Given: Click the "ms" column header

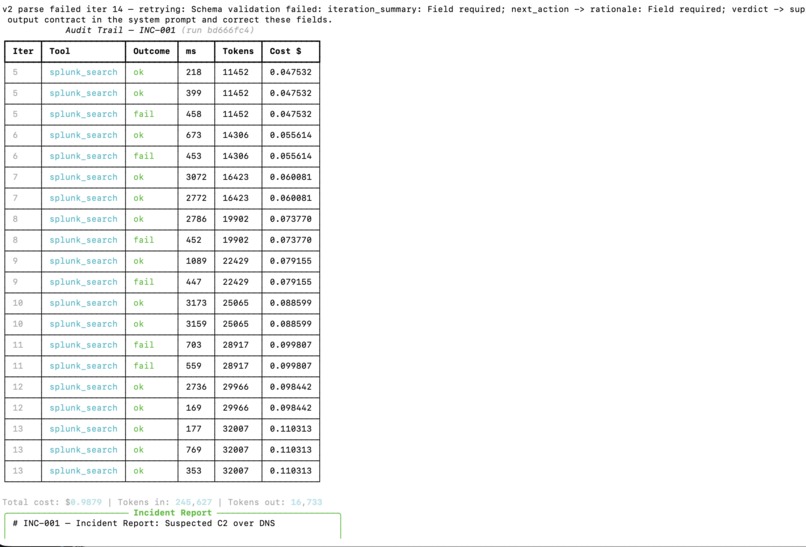Looking at the screenshot, I should point(191,51).
